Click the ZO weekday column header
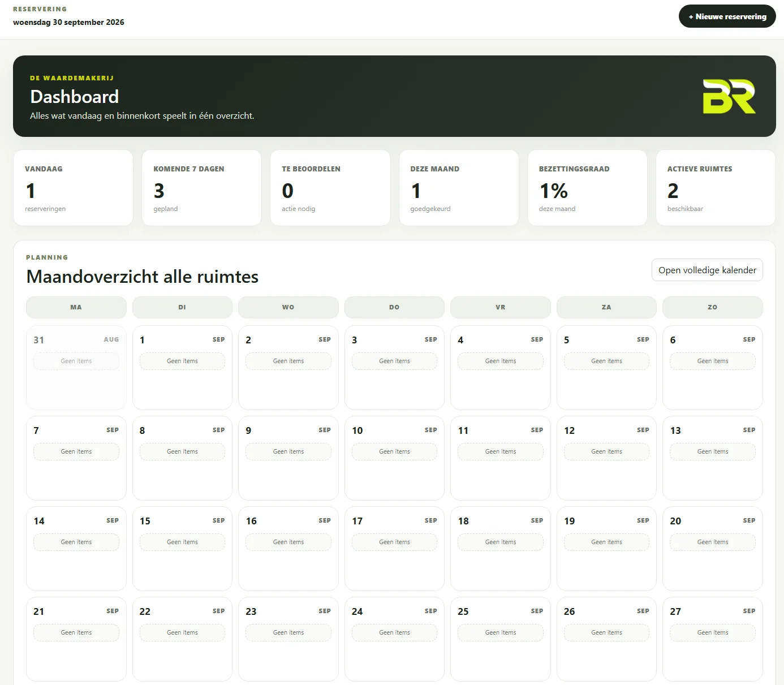This screenshot has height=685, width=784. pos(713,307)
